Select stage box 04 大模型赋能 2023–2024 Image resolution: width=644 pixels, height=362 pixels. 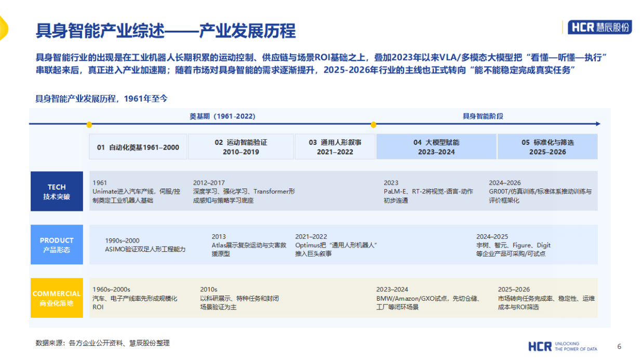point(436,147)
